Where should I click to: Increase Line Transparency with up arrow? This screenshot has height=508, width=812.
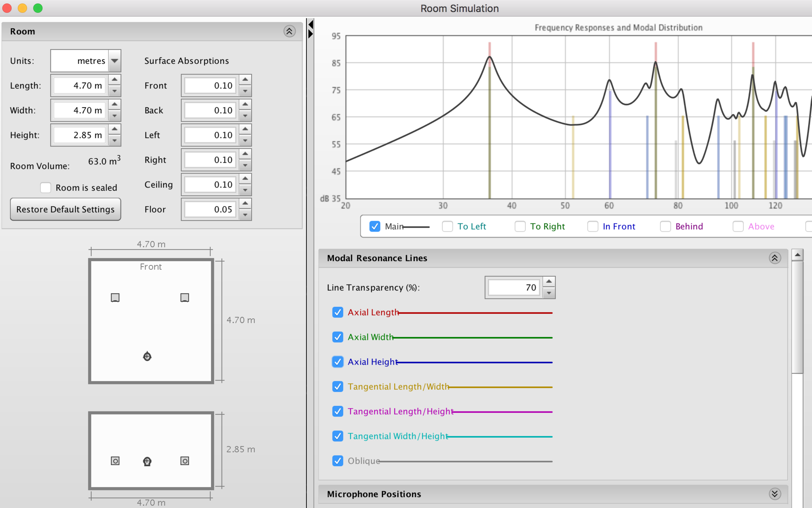click(549, 282)
